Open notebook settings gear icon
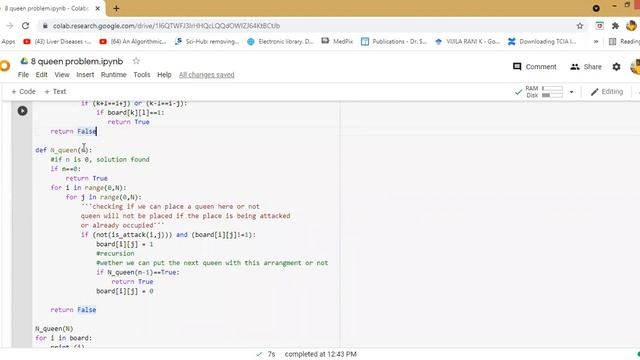The width and height of the screenshot is (640, 360). (616, 67)
